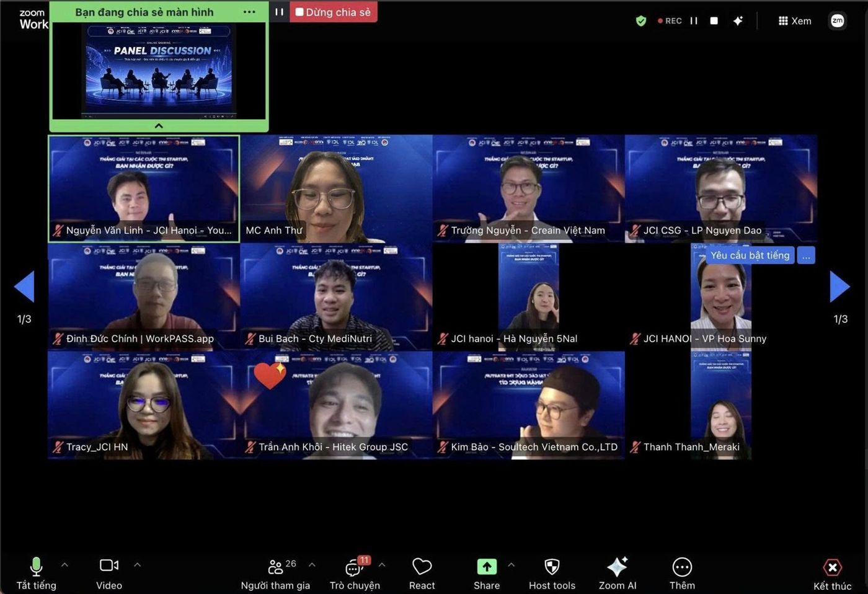868x594 pixels.
Task: Expand the participants options chevron
Action: click(312, 565)
